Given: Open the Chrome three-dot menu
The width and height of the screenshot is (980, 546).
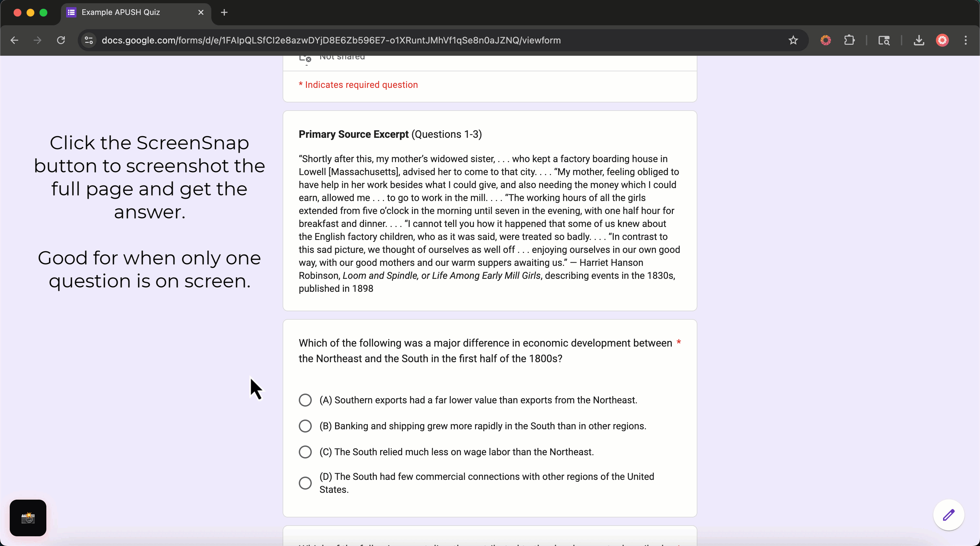Looking at the screenshot, I should 965,40.
